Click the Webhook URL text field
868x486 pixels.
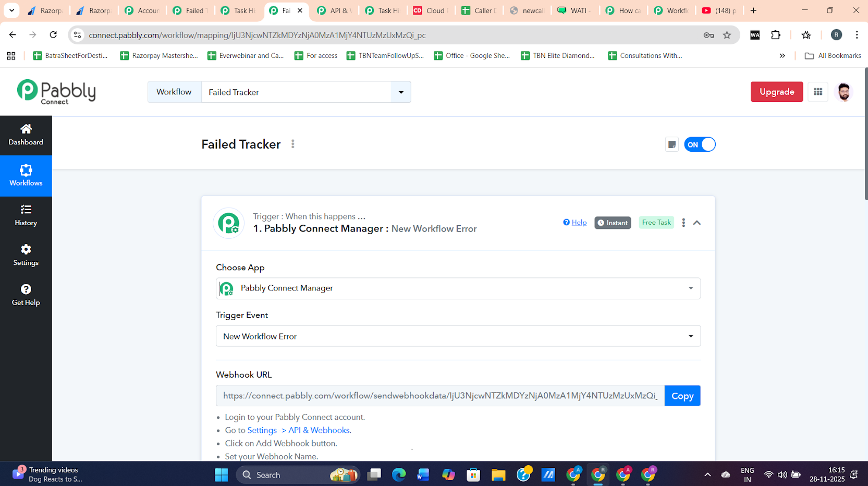pyautogui.click(x=439, y=396)
